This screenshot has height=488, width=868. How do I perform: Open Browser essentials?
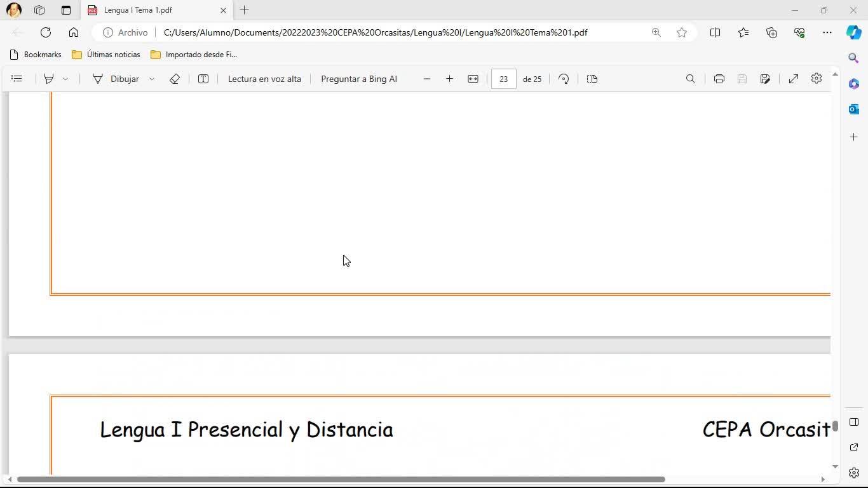[x=799, y=32]
